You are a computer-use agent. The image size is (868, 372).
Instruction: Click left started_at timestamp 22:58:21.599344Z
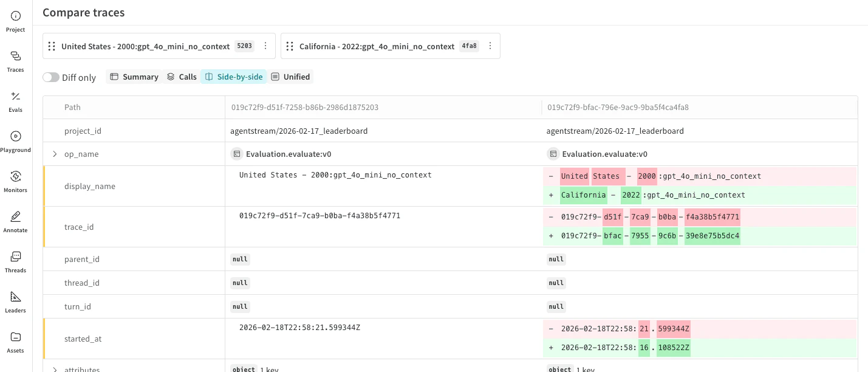click(x=300, y=328)
